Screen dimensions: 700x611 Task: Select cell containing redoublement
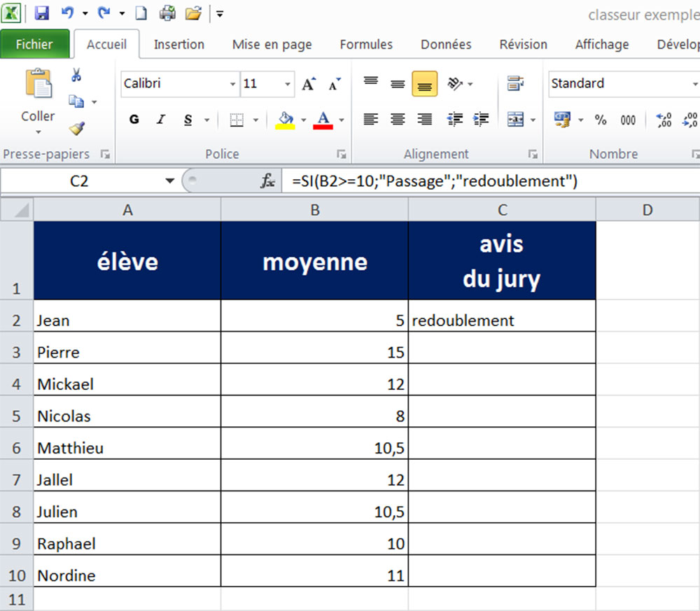(x=502, y=316)
